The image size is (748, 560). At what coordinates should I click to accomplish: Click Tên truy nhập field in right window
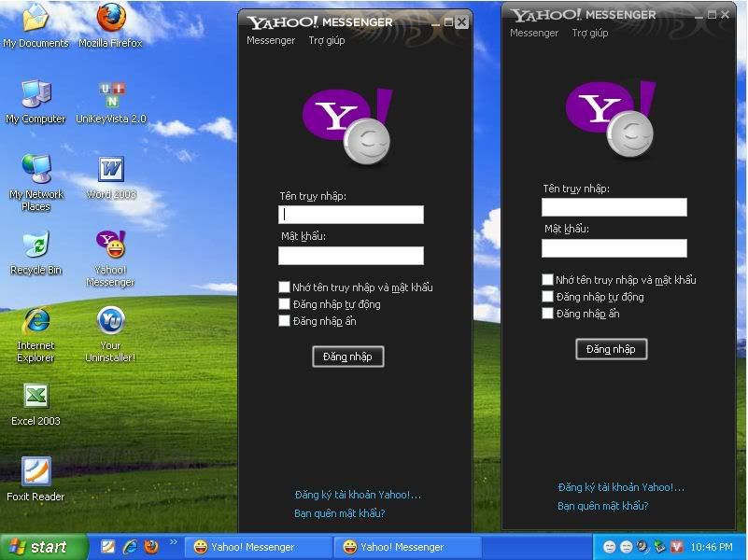pyautogui.click(x=614, y=207)
